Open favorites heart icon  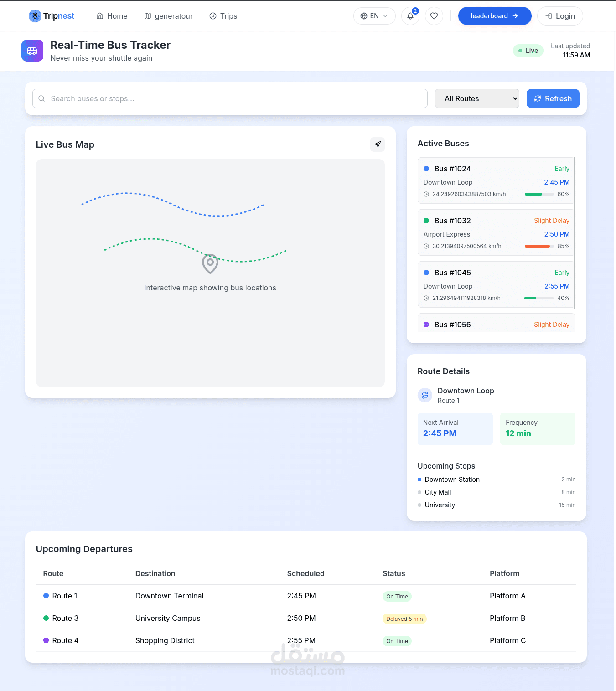434,16
